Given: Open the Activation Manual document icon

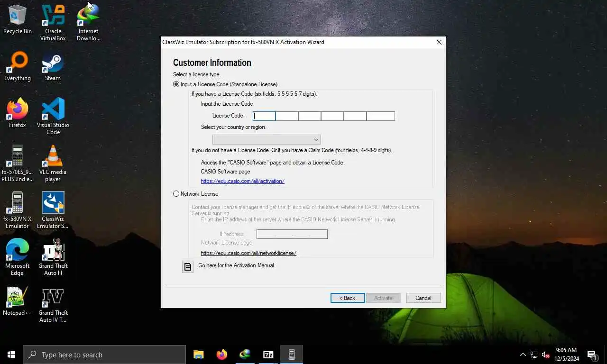Looking at the screenshot, I should coord(188,266).
